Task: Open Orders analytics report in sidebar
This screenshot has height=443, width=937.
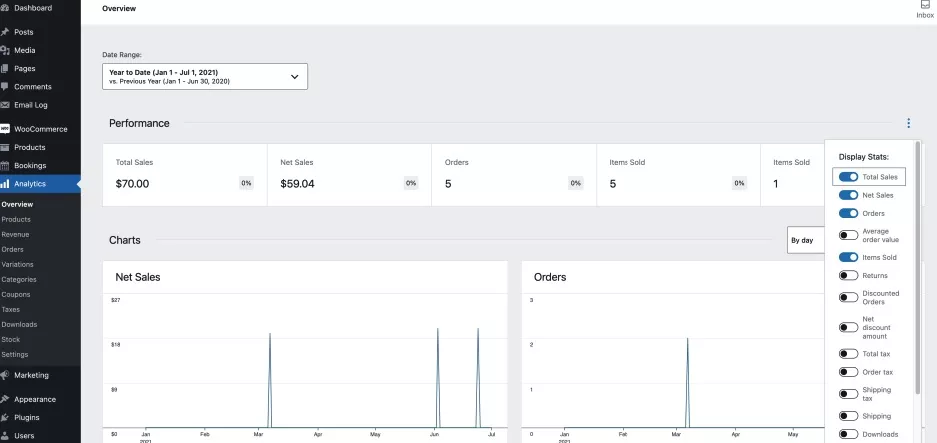Action: click(x=13, y=249)
